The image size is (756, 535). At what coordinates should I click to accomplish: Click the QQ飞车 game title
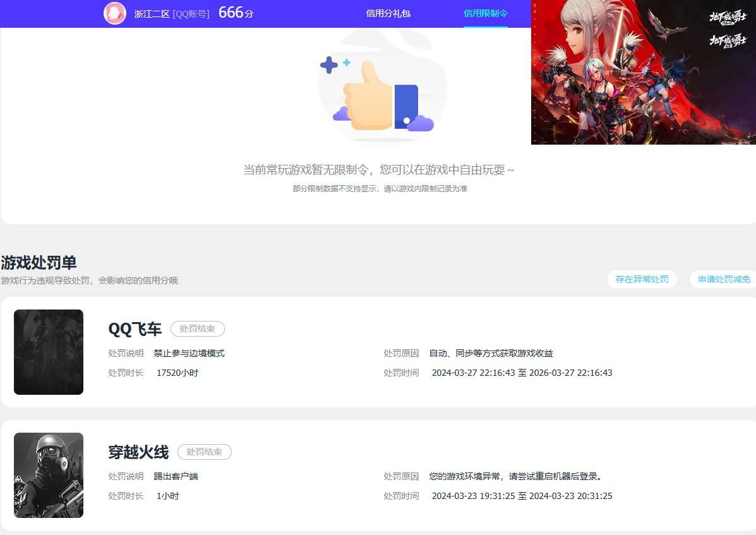pyautogui.click(x=135, y=329)
